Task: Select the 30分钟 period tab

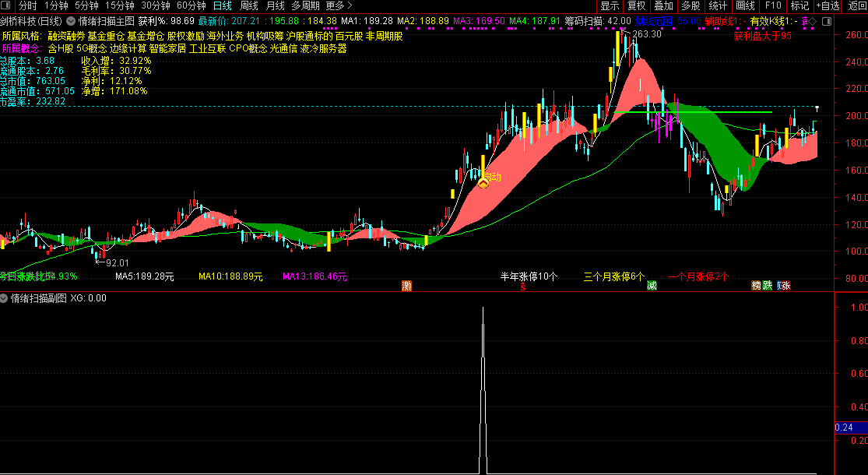Action: tap(156, 6)
